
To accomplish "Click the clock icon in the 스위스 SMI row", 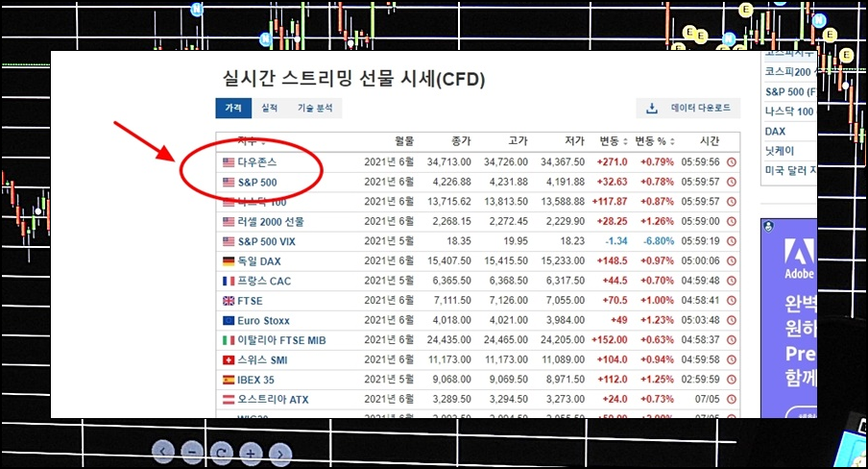I will pyautogui.click(x=732, y=359).
